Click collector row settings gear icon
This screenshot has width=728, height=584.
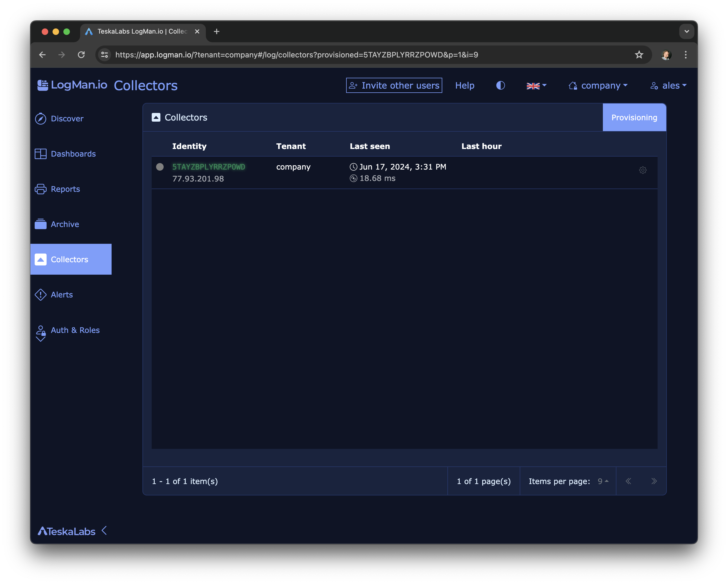coord(643,170)
